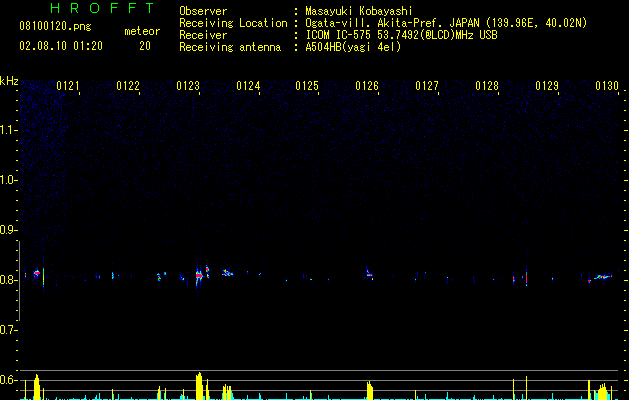The width and height of the screenshot is (629, 400).
Task: Select antenna value A504HB(yagi 4el)
Action: tap(353, 47)
